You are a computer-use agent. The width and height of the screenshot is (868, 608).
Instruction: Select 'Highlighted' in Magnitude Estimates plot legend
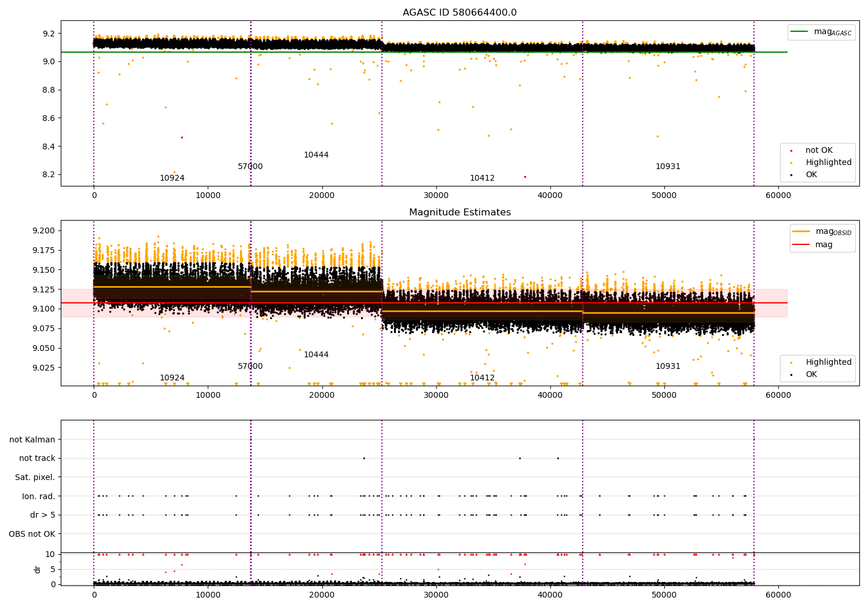point(829,362)
